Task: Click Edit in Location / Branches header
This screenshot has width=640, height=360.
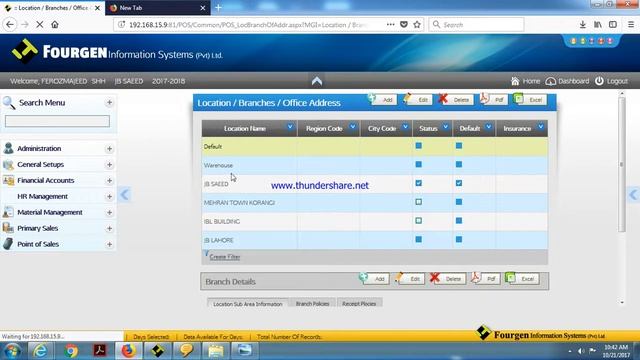Action: click(418, 100)
